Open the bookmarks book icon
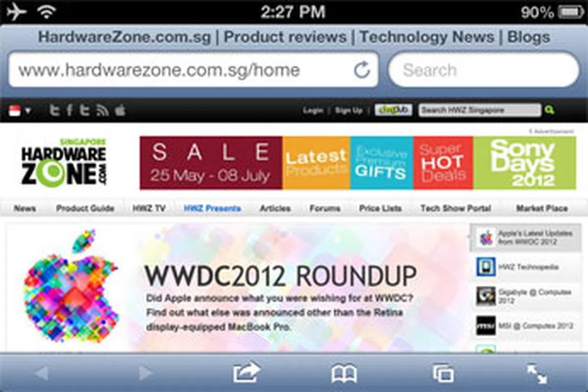This screenshot has height=392, width=588. pos(344,374)
